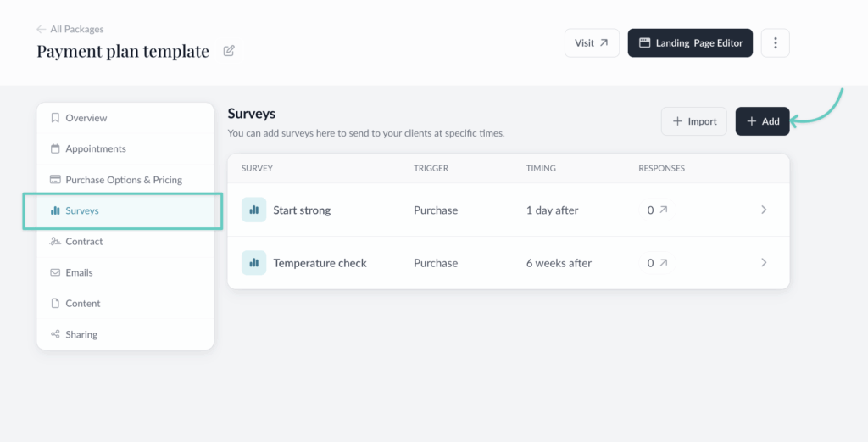Image resolution: width=868 pixels, height=442 pixels.
Task: Expand the Temperature check row chevron
Action: [x=764, y=263]
